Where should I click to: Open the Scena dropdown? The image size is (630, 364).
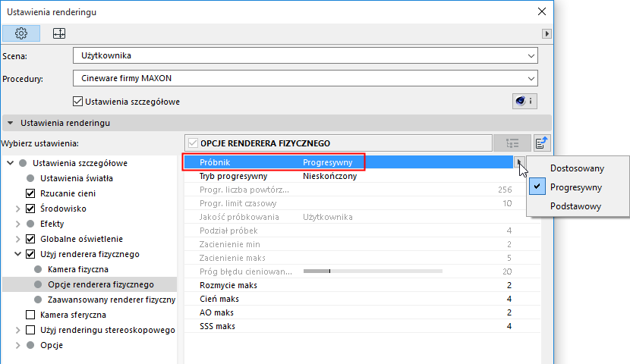305,56
